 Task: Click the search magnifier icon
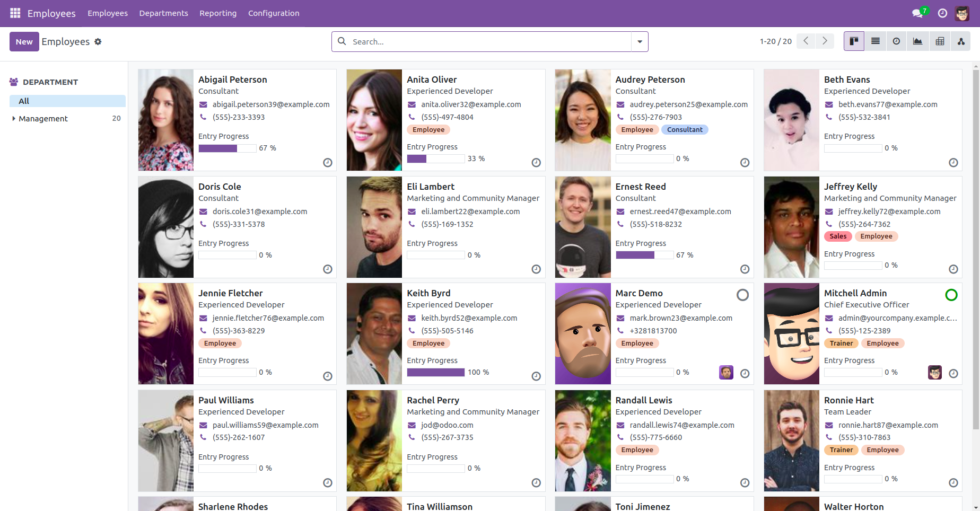(342, 41)
